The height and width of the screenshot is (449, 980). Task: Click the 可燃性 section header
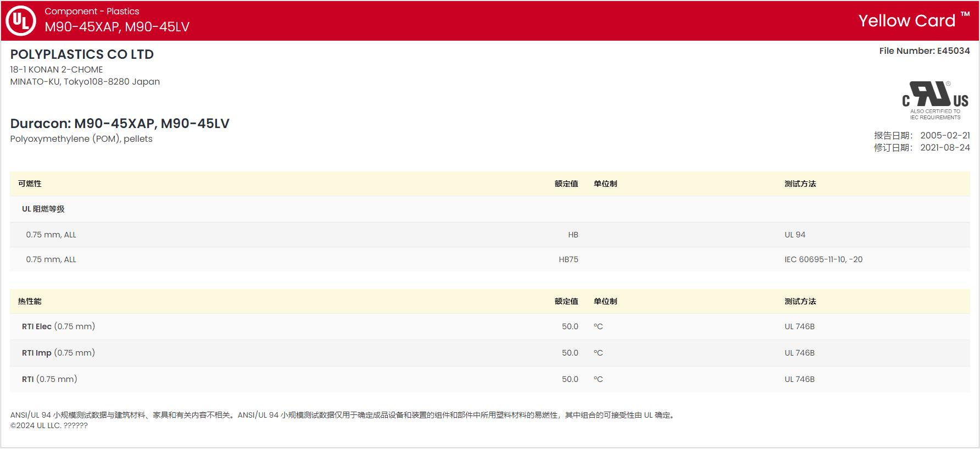30,184
